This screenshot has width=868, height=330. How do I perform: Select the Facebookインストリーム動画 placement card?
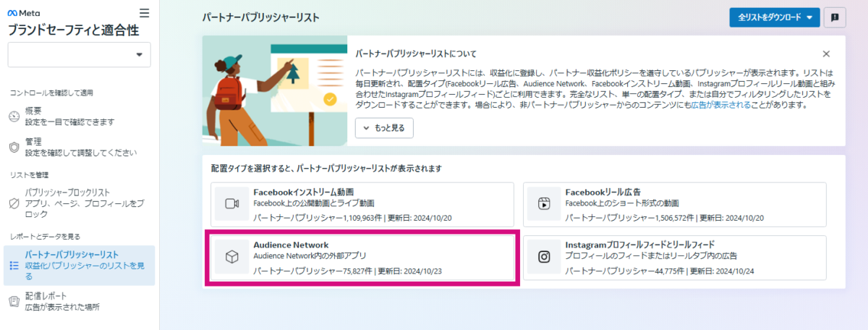(362, 203)
